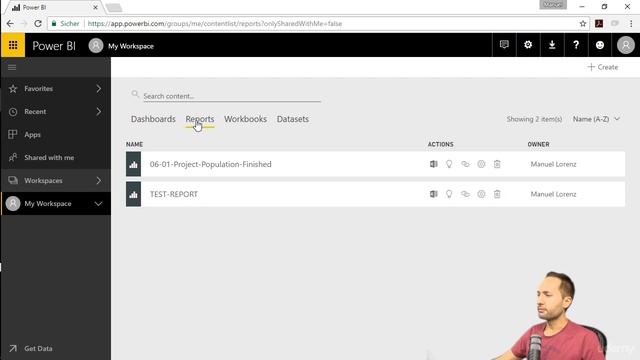The height and width of the screenshot is (360, 640).
Task: Click owner Manuel Lorenz in TEST-REPORT row
Action: pos(553,194)
